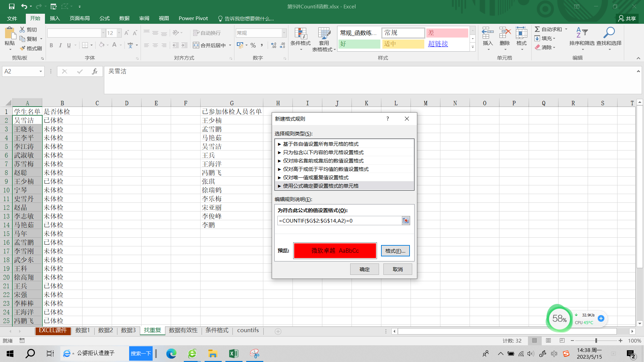Switch to the 条件格式 sheet tab

point(217,330)
